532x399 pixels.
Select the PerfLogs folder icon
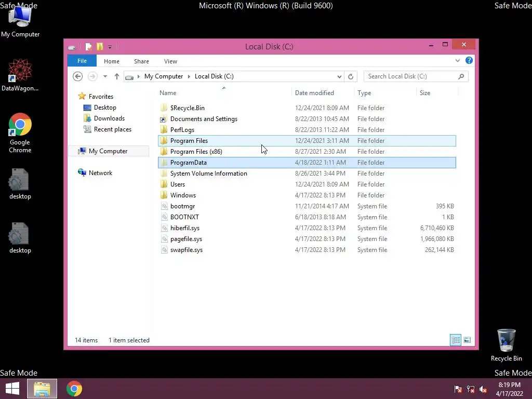tap(164, 129)
